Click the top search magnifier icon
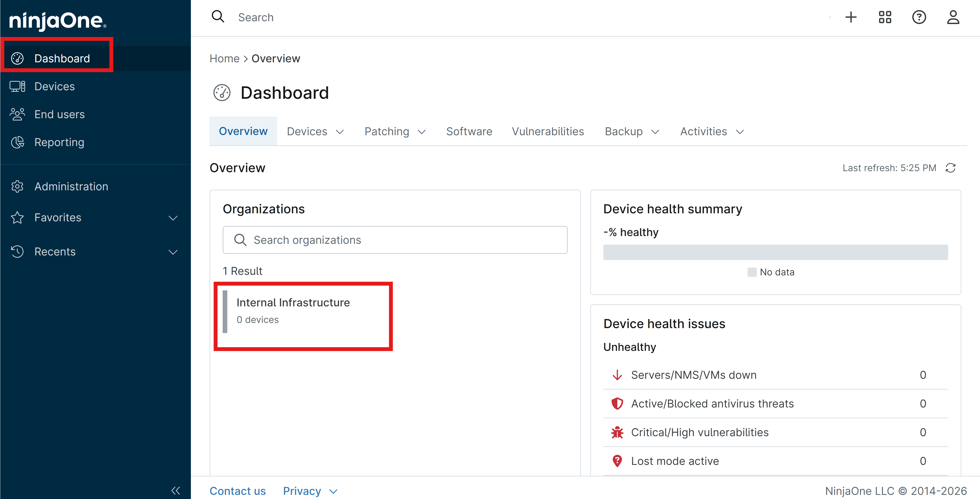 218,17
